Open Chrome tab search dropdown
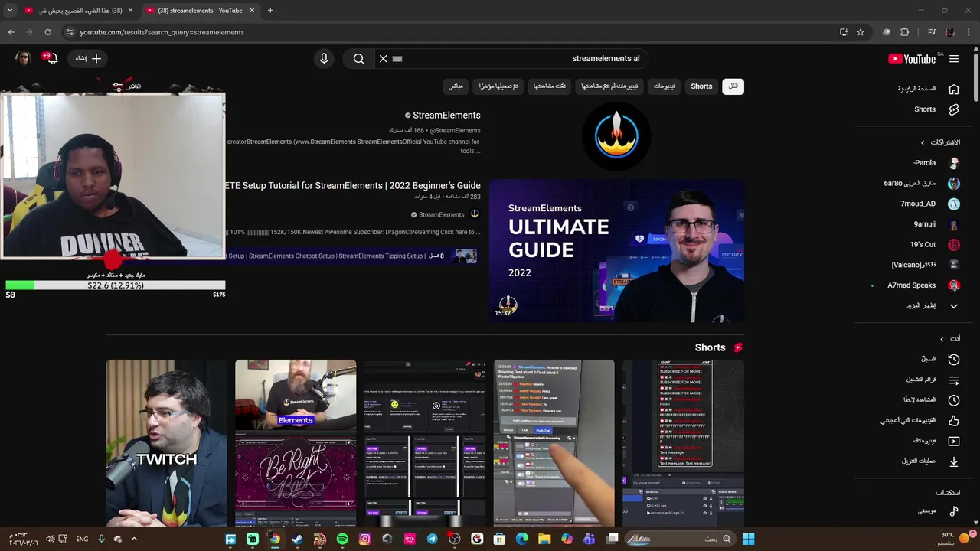 click(10, 11)
